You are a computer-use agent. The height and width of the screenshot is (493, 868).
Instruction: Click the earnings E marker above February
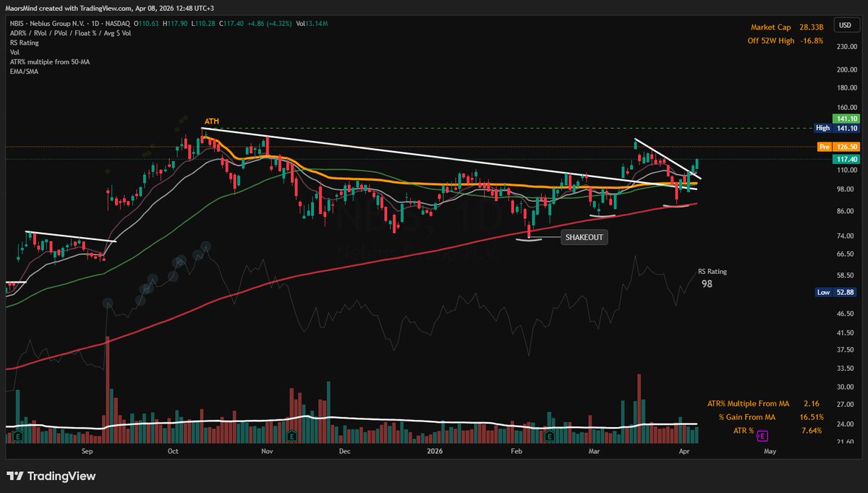[549, 437]
